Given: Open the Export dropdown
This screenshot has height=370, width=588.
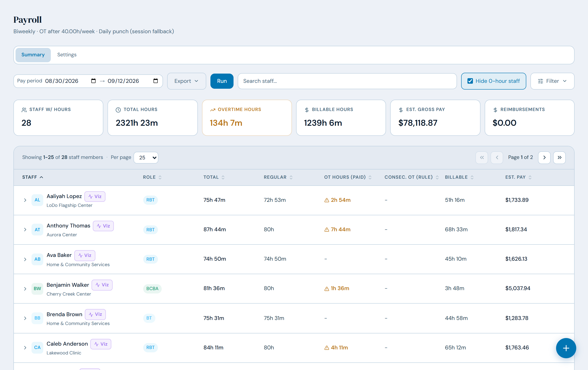Looking at the screenshot, I should (x=186, y=81).
